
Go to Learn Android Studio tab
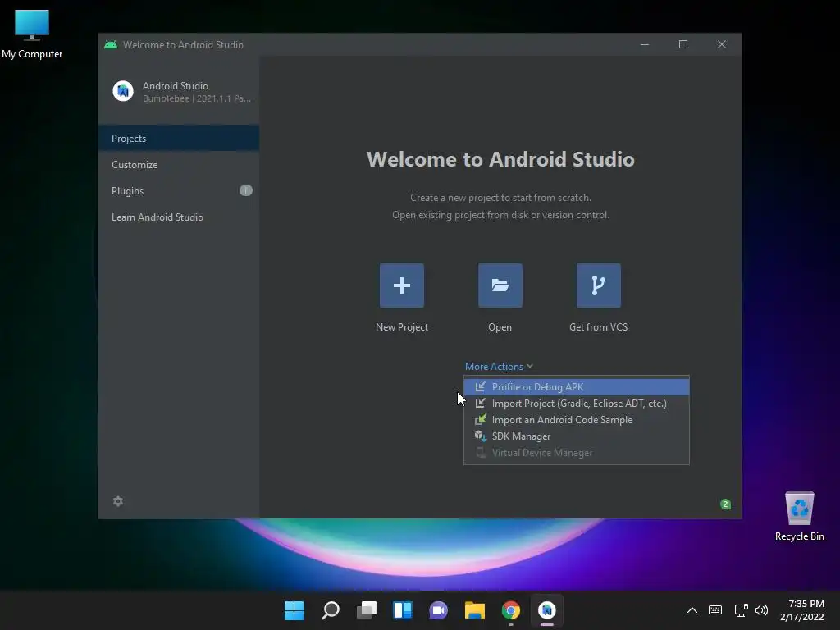[178, 217]
